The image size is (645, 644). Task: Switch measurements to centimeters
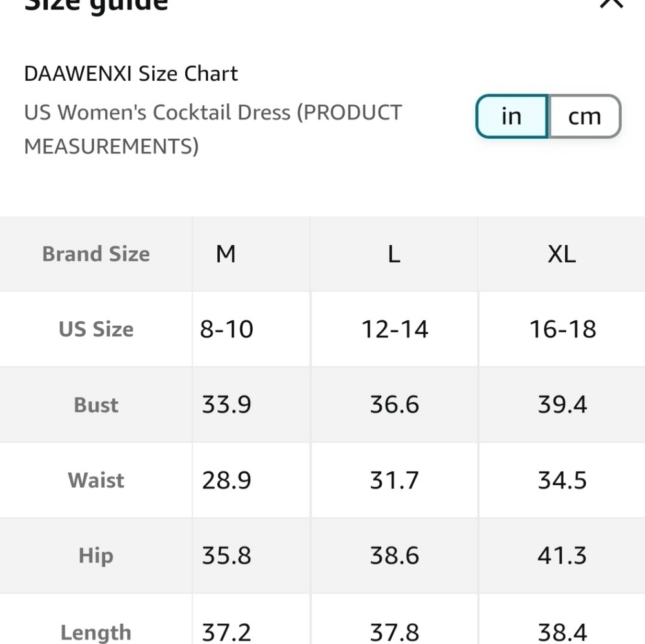584,116
